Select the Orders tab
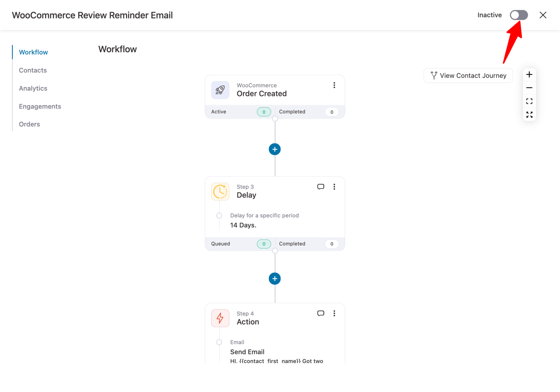This screenshot has width=560, height=392. coord(29,124)
